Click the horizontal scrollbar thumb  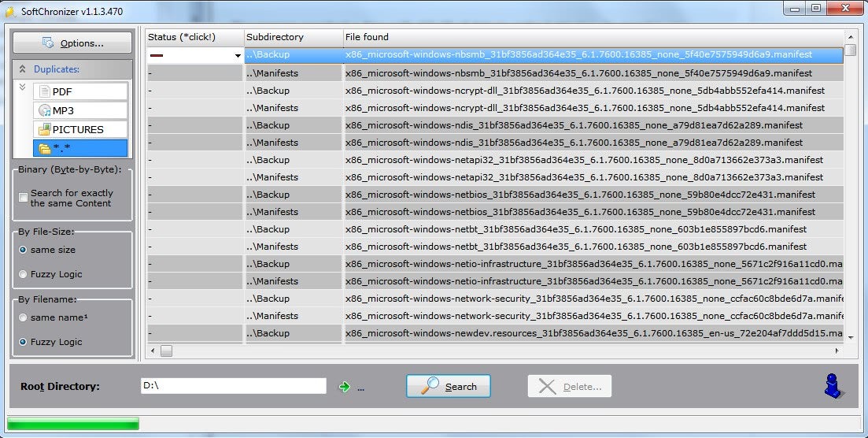pos(166,351)
